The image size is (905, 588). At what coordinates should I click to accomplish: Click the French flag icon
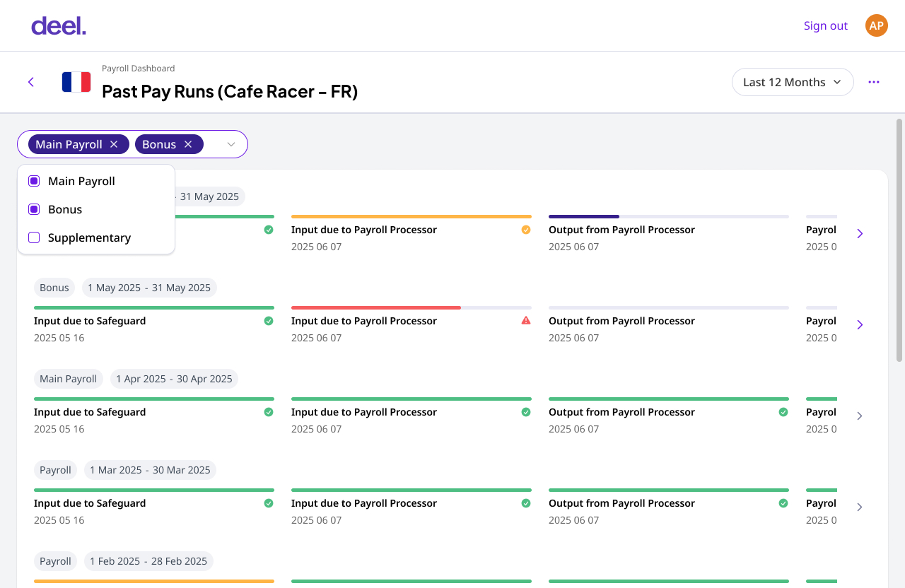click(x=76, y=82)
